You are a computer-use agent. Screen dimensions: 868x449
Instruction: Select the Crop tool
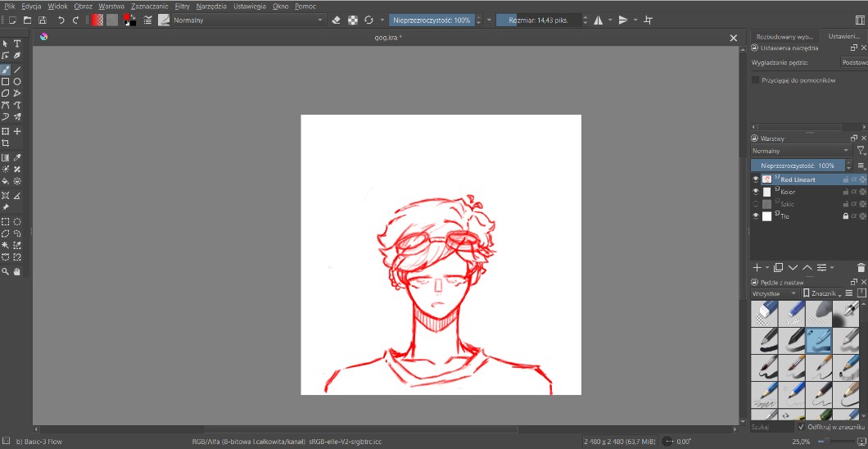pyautogui.click(x=6, y=143)
